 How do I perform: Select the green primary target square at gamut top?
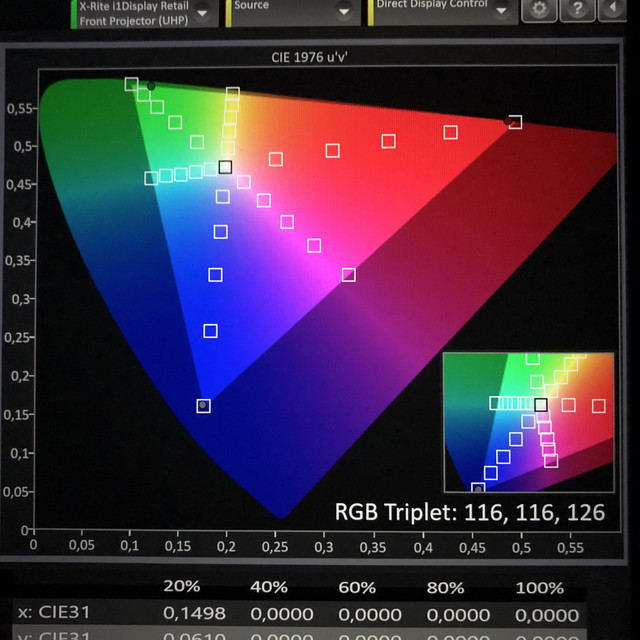coord(131,84)
